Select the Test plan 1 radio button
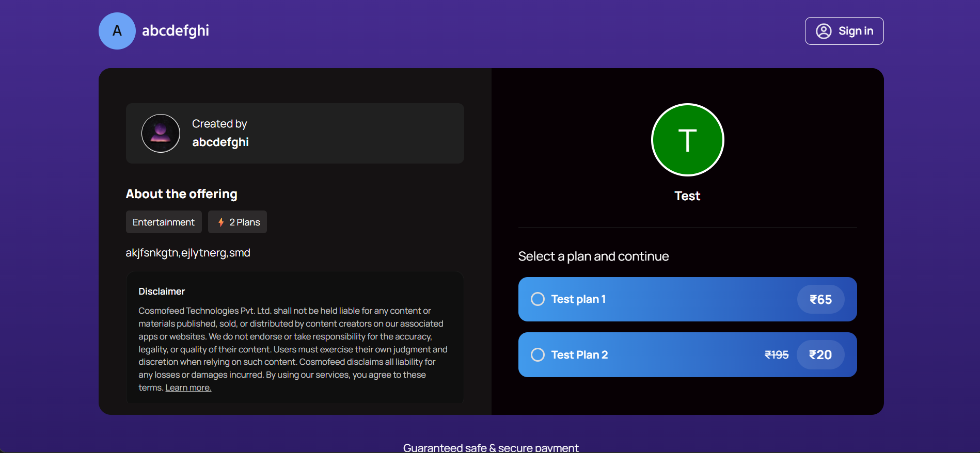The height and width of the screenshot is (453, 980). (538, 299)
